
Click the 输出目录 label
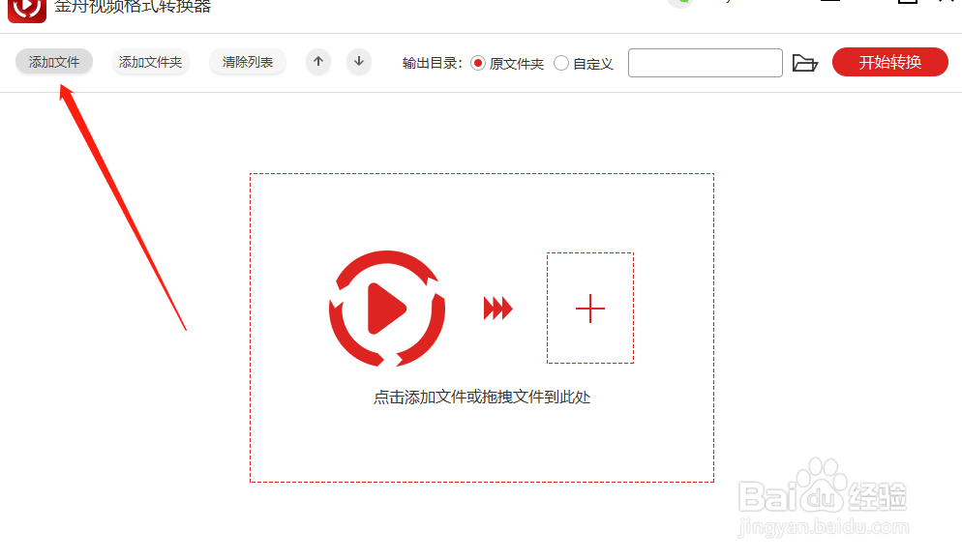coord(432,62)
